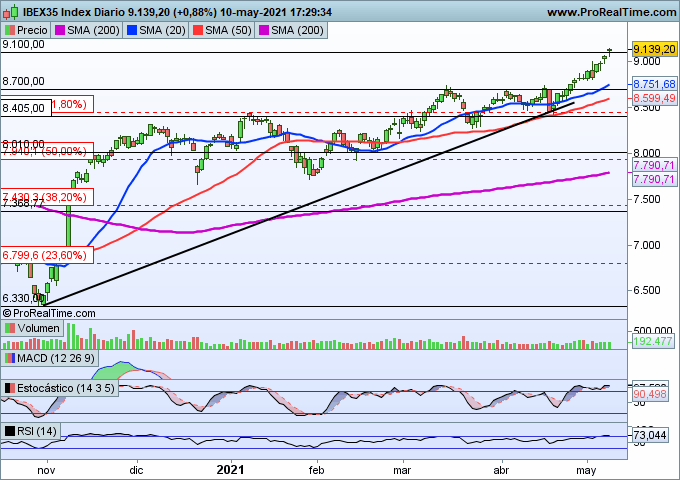Click the RSI (14) panel label
680x480 pixels.
tap(37, 431)
